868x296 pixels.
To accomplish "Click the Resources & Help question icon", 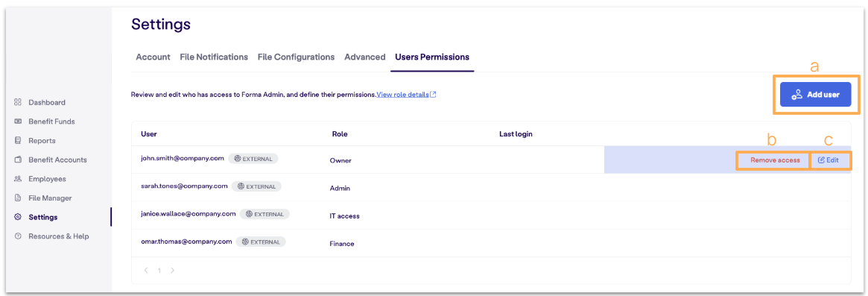I will tap(18, 236).
